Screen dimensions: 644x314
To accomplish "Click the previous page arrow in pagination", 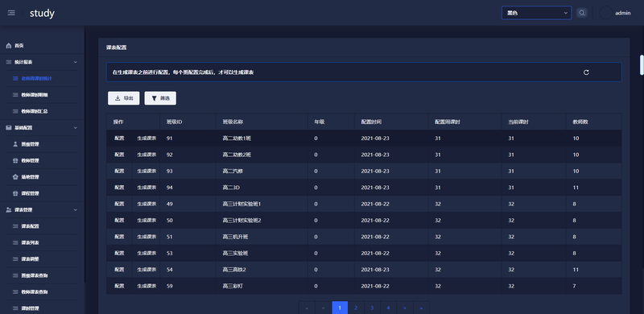I will (324, 308).
